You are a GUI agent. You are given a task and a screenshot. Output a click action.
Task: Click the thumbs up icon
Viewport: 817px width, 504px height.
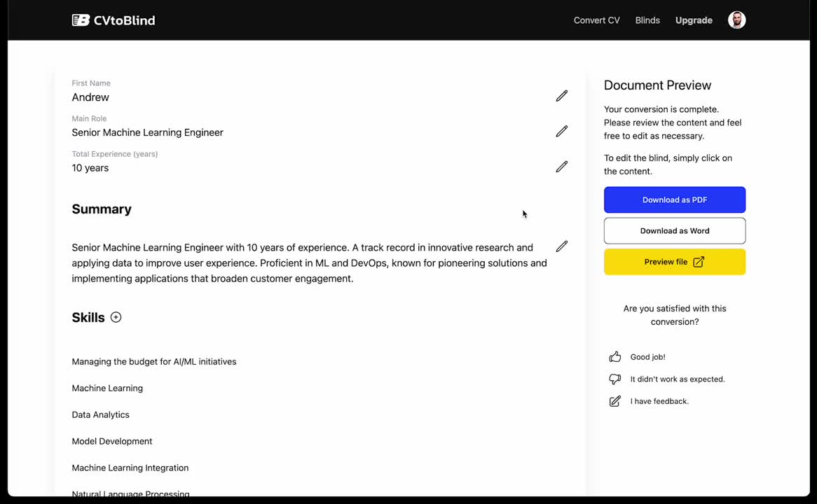(x=615, y=357)
